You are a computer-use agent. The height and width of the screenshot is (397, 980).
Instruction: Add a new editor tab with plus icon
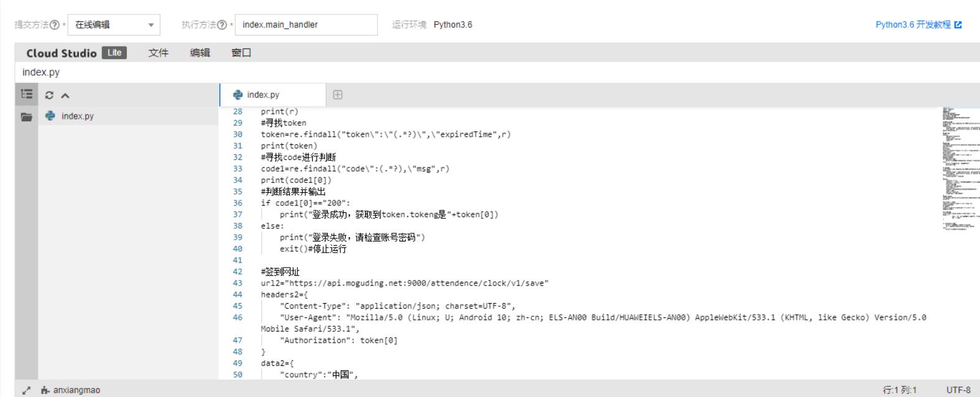338,95
